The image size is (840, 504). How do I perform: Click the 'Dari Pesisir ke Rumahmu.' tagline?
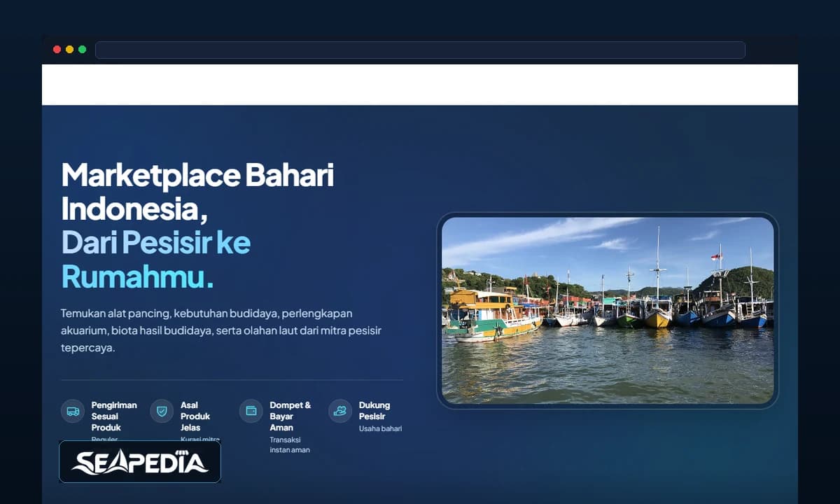[156, 259]
